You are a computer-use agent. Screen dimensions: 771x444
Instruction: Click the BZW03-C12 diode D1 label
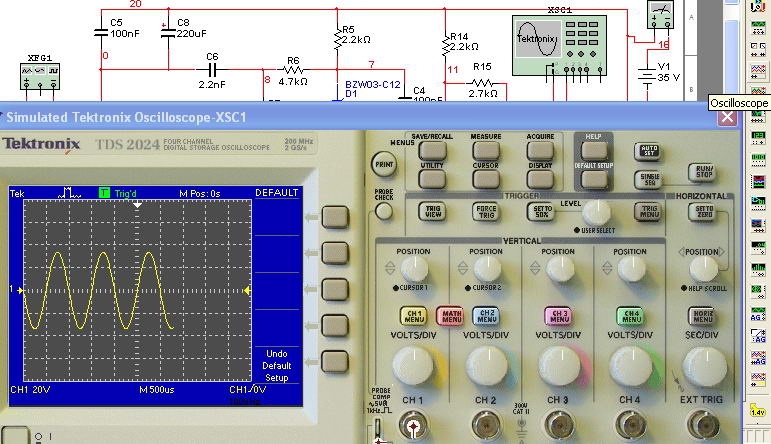coord(372,89)
